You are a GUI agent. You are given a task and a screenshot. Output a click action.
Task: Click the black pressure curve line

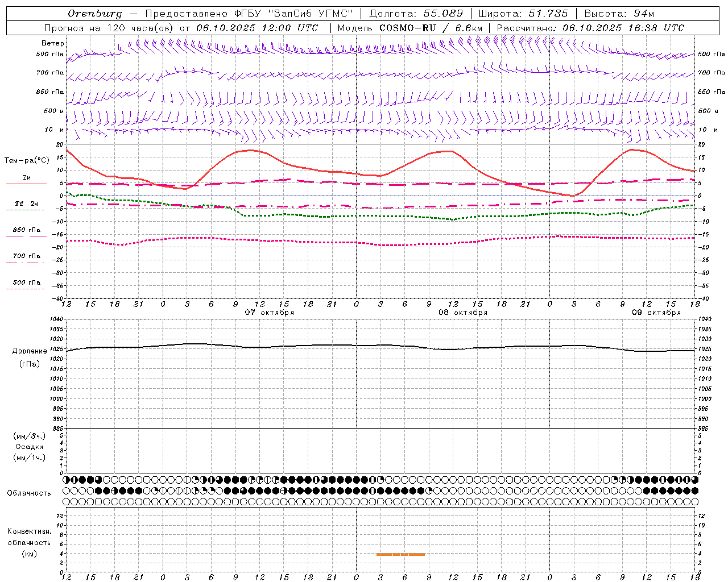(381, 347)
